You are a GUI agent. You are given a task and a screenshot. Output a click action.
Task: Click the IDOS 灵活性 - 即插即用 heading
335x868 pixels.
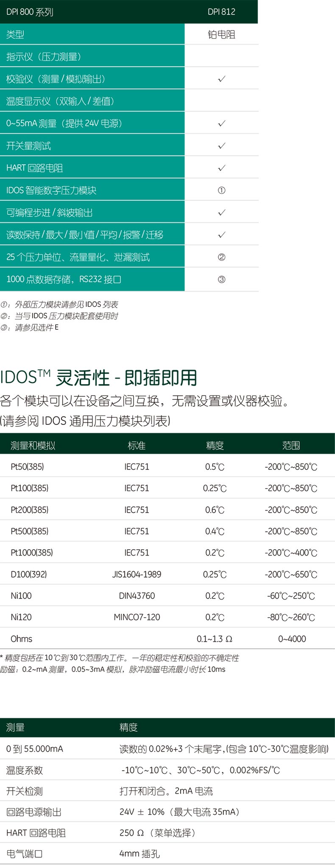(98, 377)
